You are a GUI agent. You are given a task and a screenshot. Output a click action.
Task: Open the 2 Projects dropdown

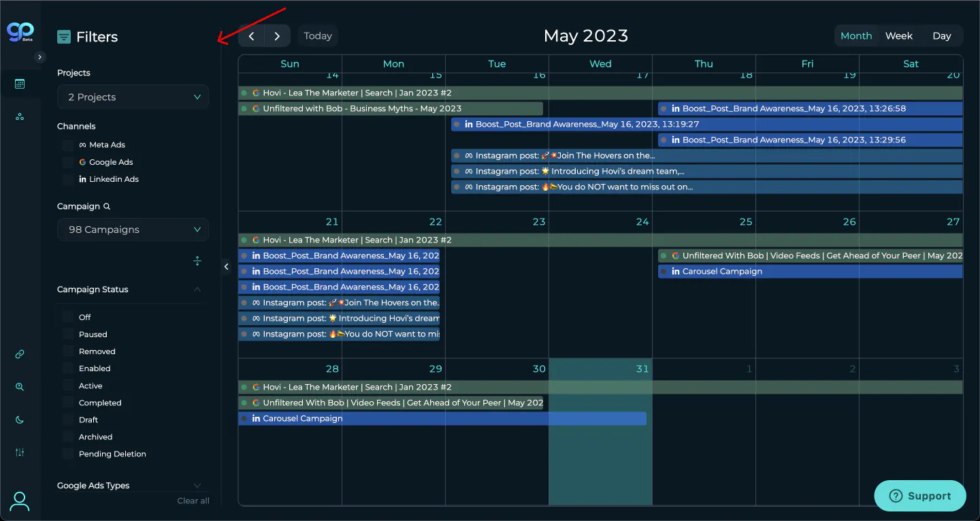[133, 97]
